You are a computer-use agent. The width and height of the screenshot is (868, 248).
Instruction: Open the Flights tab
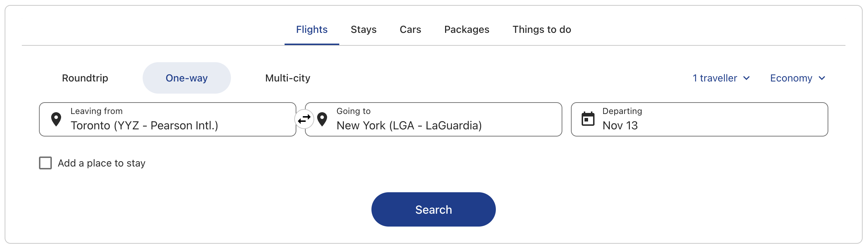312,30
